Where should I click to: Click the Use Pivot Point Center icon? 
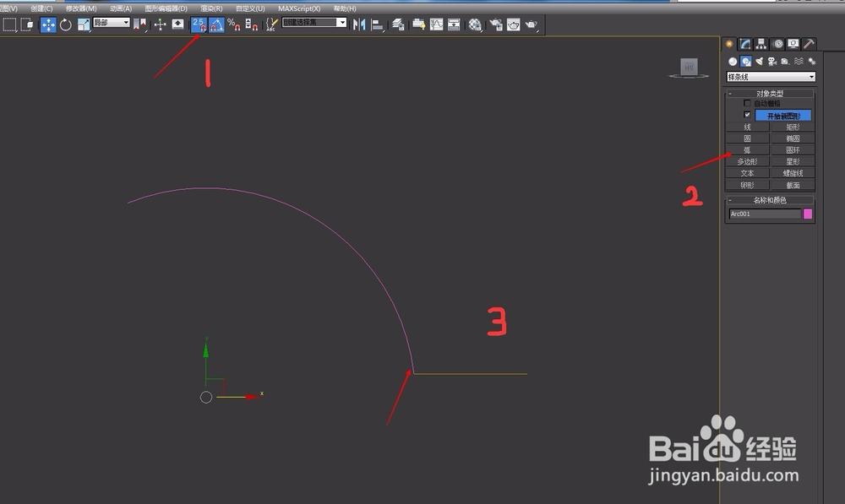tap(139, 24)
